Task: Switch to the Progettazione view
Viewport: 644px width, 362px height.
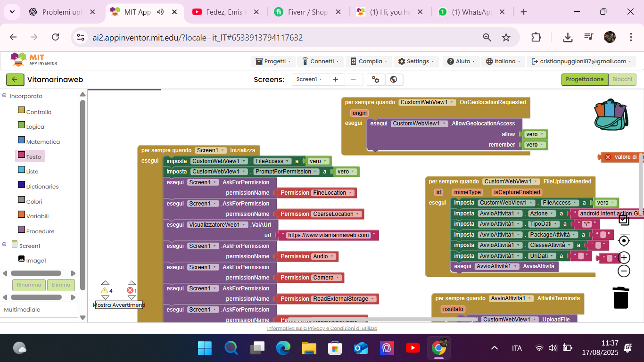Action: [584, 80]
